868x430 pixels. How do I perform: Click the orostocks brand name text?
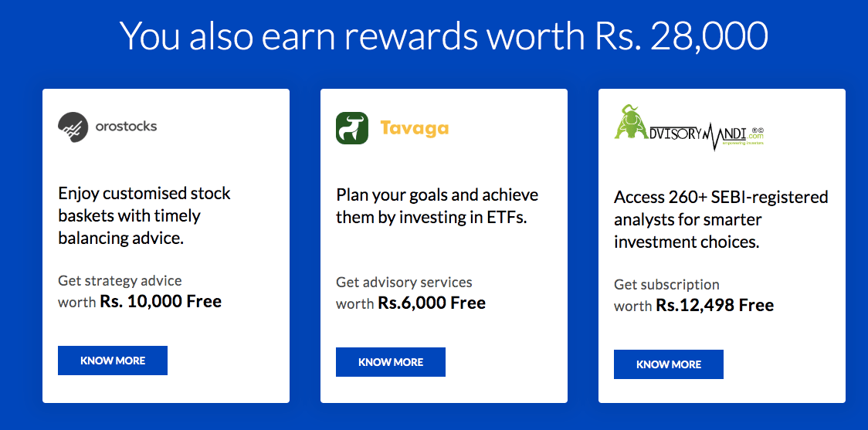pos(126,126)
